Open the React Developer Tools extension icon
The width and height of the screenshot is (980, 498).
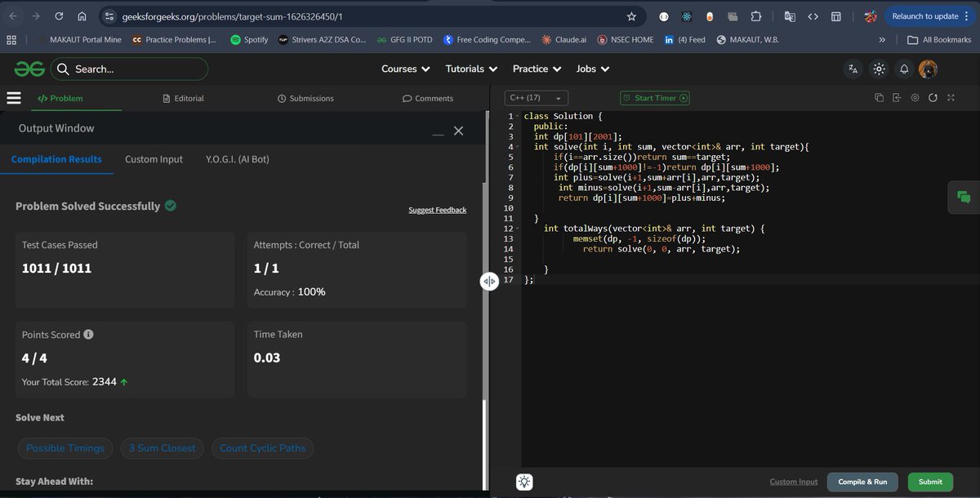(x=687, y=16)
